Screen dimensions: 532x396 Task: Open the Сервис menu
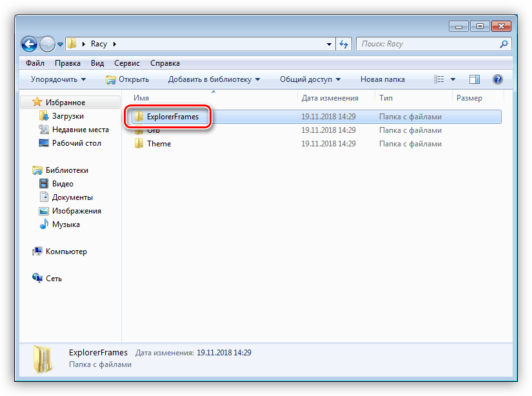click(x=127, y=63)
